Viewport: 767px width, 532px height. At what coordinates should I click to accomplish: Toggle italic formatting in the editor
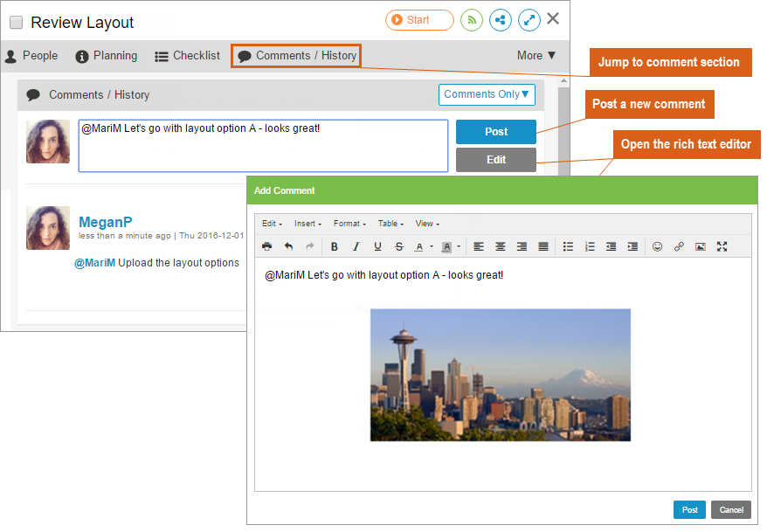[x=356, y=247]
